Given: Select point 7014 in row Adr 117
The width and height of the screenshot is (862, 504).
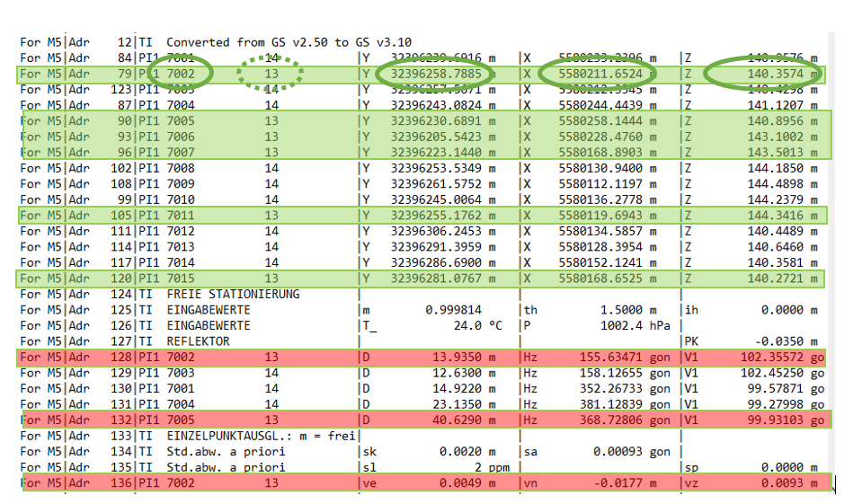Looking at the screenshot, I should pos(181,262).
